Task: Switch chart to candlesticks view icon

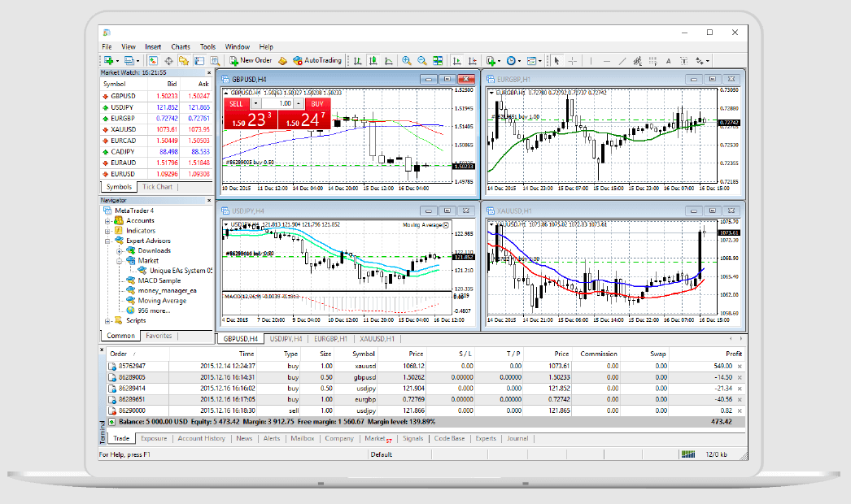Action: click(372, 60)
